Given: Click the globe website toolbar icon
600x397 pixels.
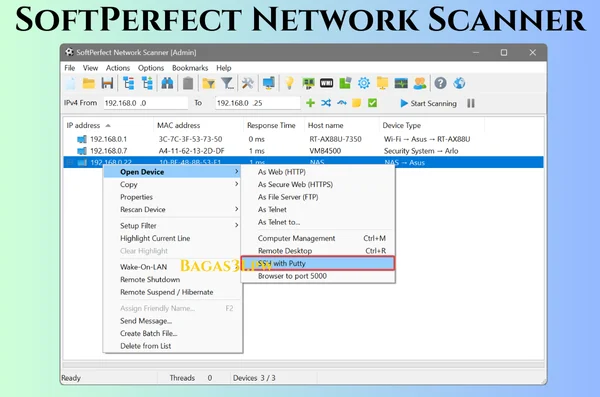Looking at the screenshot, I should pyautogui.click(x=459, y=83).
